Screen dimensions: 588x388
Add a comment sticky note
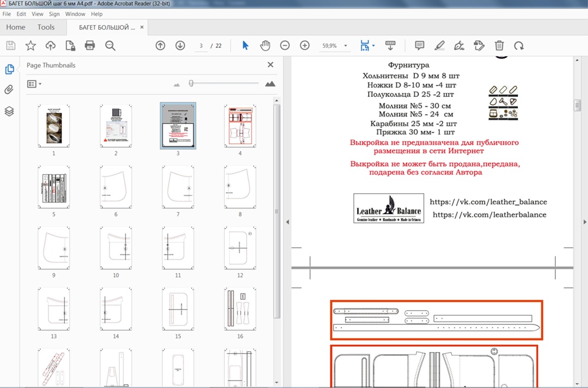click(x=419, y=46)
